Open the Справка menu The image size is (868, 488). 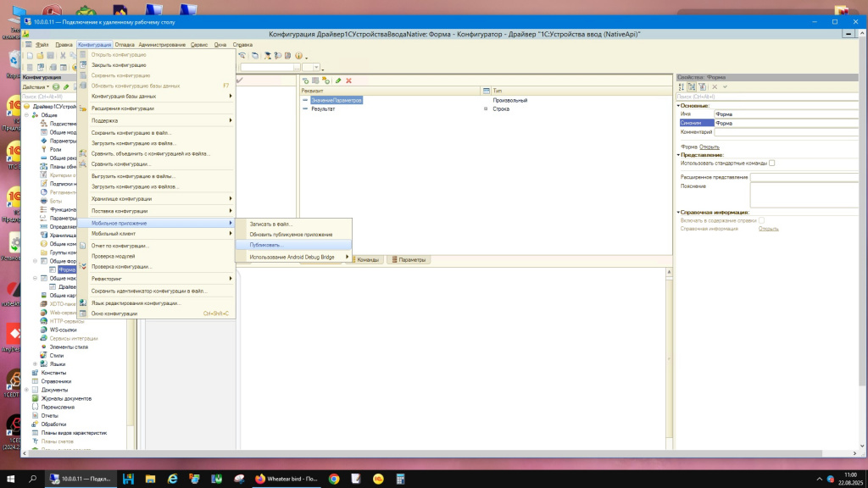click(x=242, y=45)
